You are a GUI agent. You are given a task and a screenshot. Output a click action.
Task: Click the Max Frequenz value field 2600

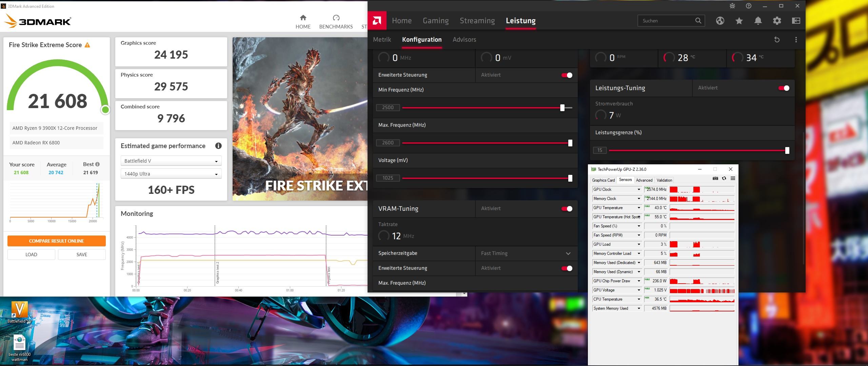pos(388,143)
